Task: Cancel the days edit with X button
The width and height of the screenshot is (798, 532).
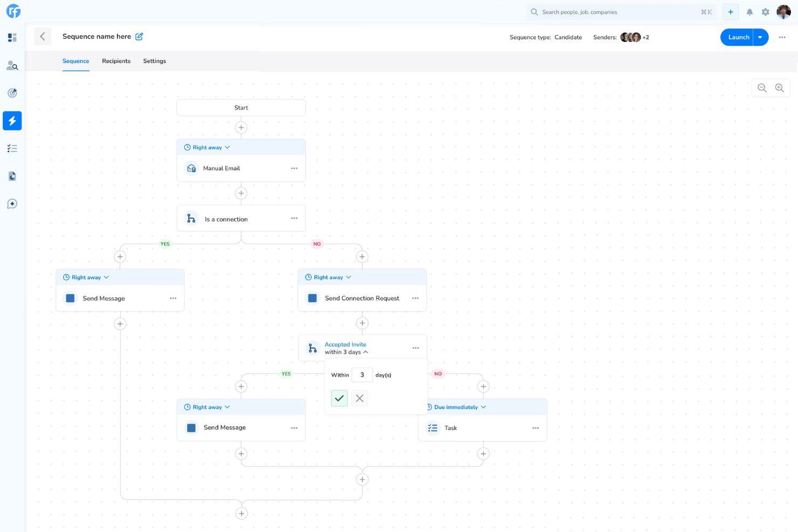Action: (360, 398)
